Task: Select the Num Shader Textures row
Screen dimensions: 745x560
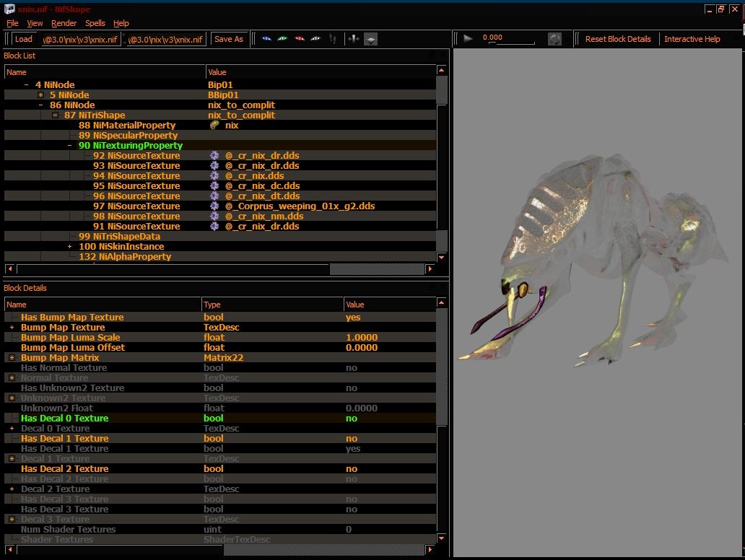Action: tap(220, 529)
